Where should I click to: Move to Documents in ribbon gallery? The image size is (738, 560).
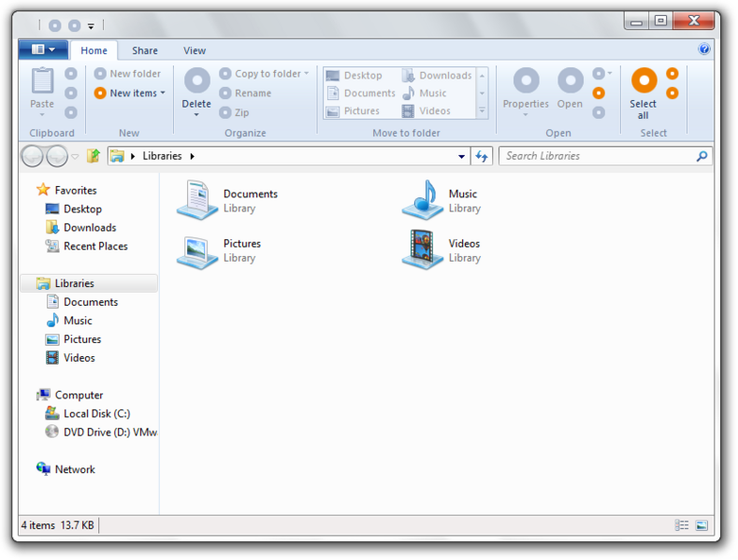pos(361,93)
